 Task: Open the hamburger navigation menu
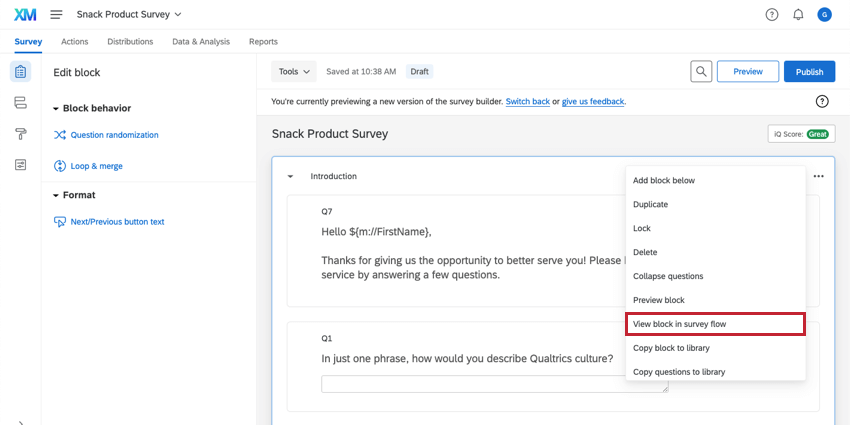56,15
